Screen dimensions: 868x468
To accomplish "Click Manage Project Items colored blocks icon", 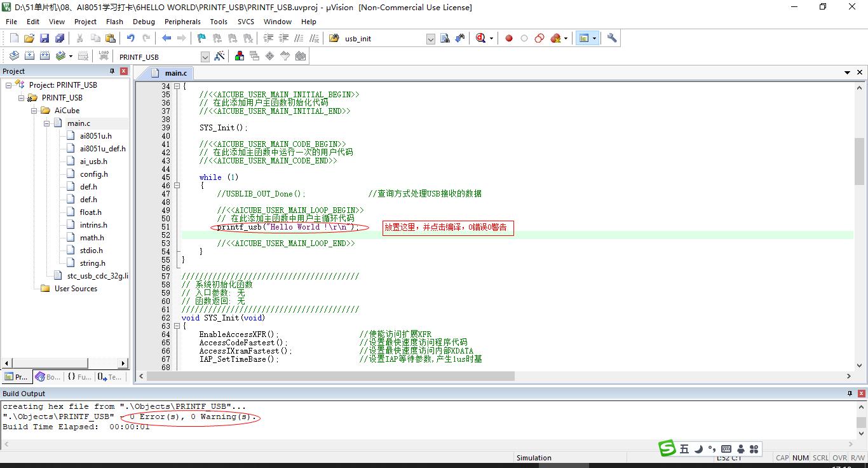I will pos(240,56).
